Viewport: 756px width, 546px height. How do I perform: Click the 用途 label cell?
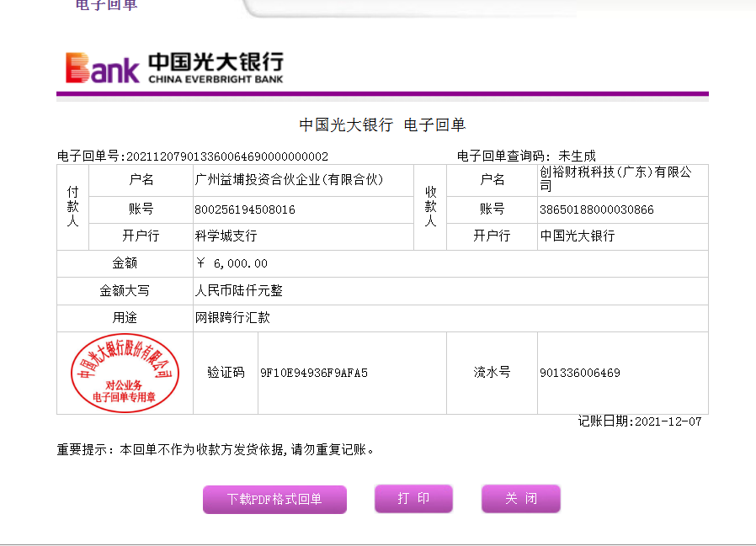[125, 317]
